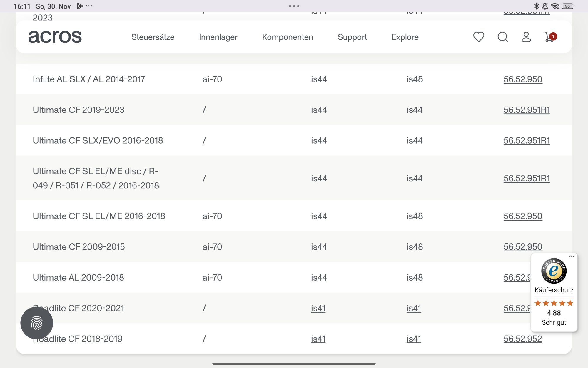
Task: Tap the Wi-Fi status icon
Action: click(555, 6)
